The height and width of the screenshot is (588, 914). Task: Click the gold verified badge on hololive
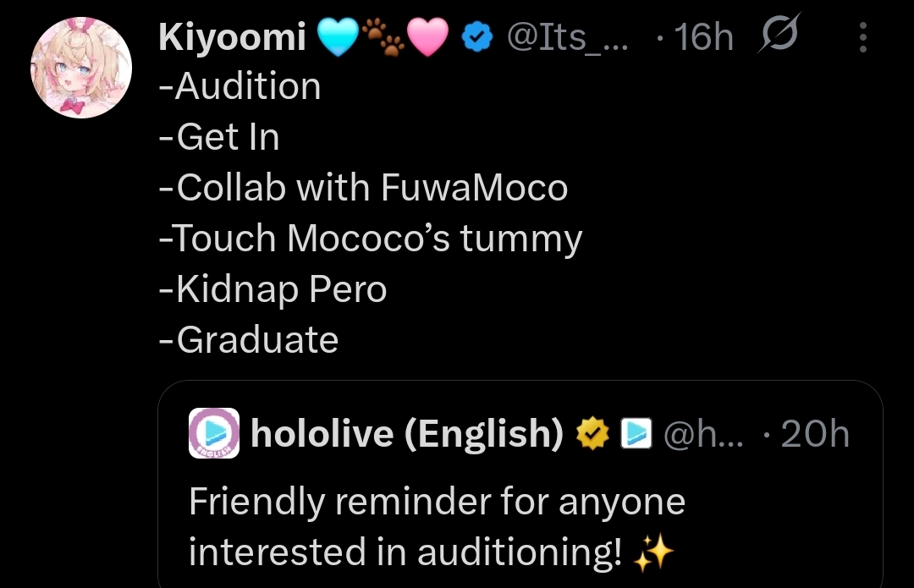(593, 433)
